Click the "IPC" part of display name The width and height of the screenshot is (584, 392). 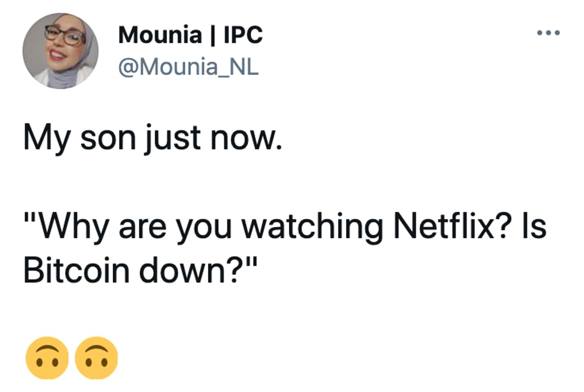pyautogui.click(x=243, y=35)
